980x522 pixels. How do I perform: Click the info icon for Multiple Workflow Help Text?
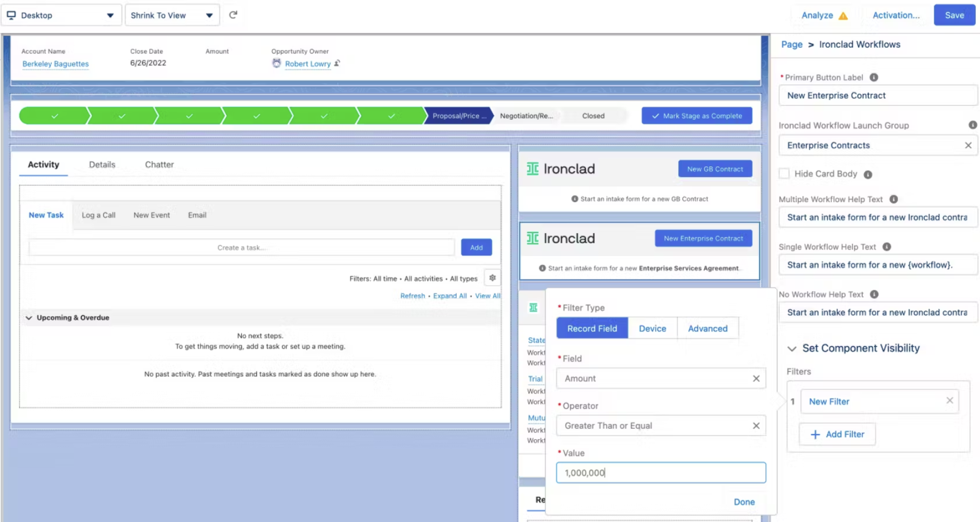(x=894, y=199)
